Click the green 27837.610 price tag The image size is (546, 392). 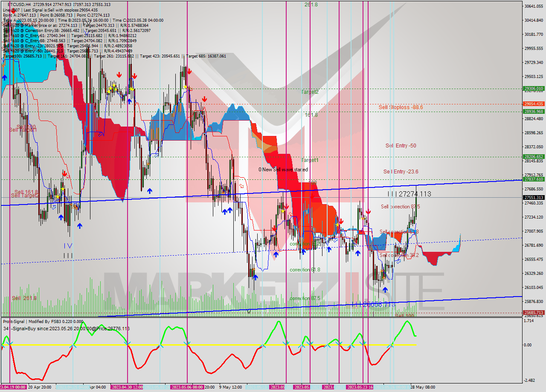(x=534, y=179)
